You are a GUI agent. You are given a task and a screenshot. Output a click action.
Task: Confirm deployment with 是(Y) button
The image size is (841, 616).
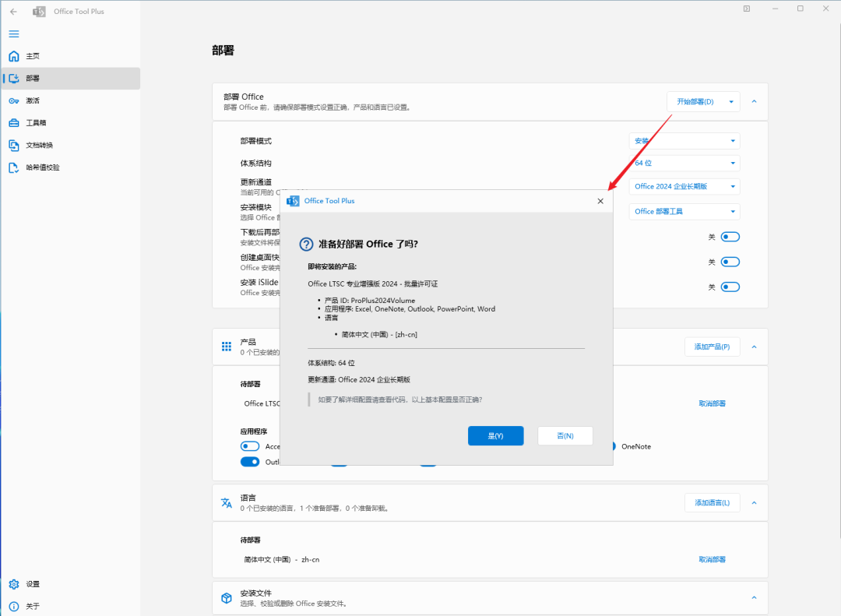tap(495, 436)
